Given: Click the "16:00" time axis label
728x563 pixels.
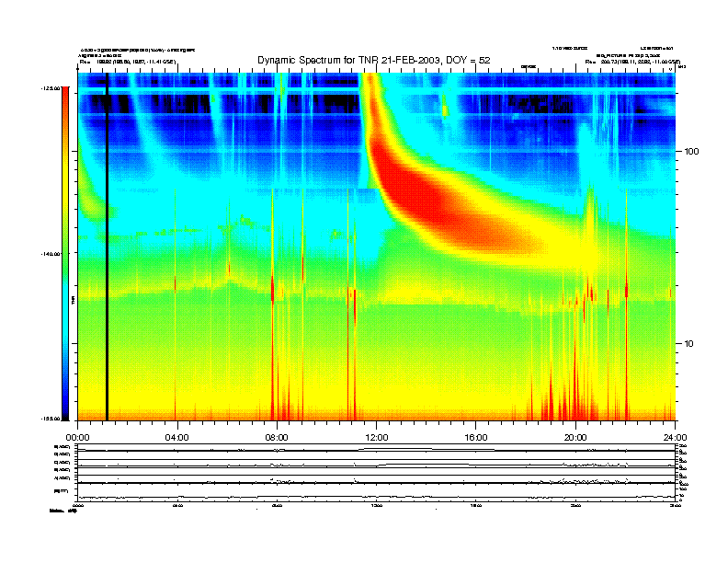Looking at the screenshot, I should 476,438.
